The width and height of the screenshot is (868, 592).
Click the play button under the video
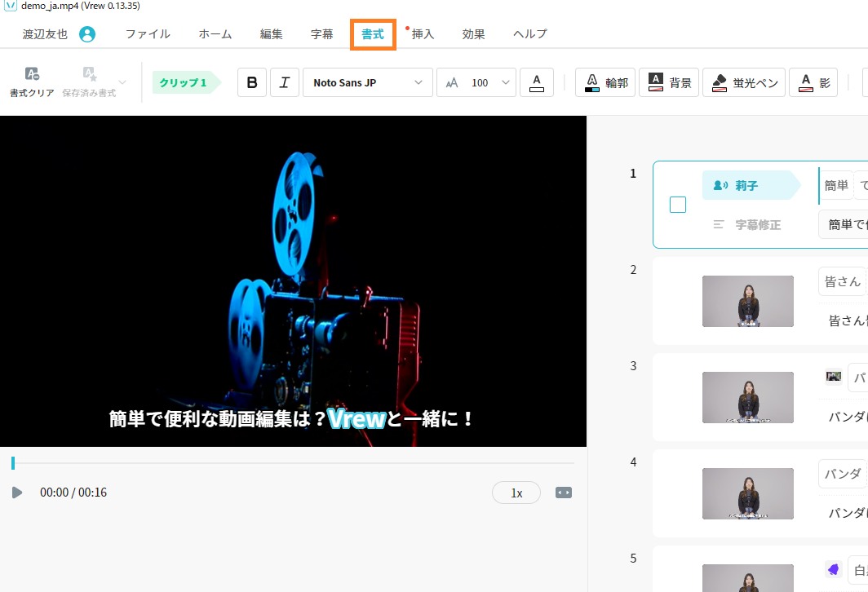[x=17, y=493]
